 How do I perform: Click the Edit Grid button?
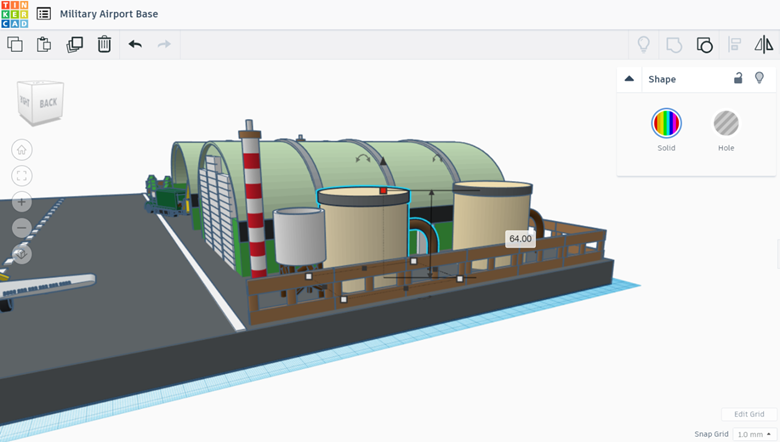click(749, 414)
